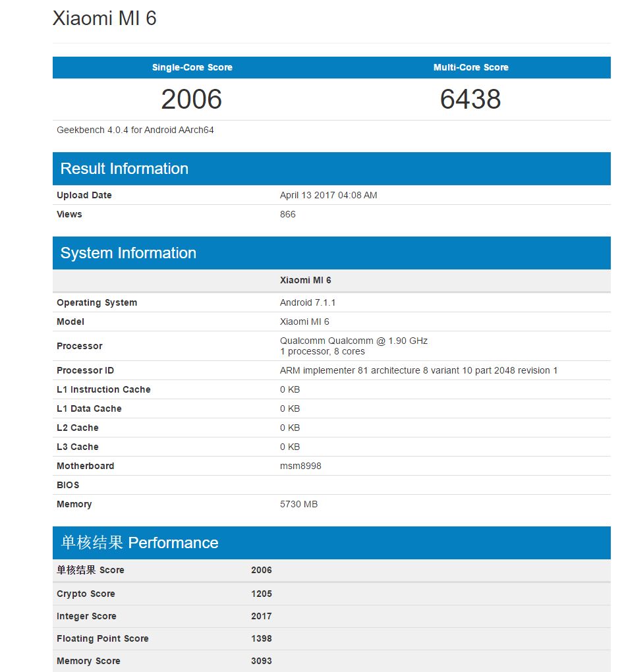This screenshot has width=622, height=672.
Task: Click the 5730 MB memory value
Action: click(x=298, y=504)
